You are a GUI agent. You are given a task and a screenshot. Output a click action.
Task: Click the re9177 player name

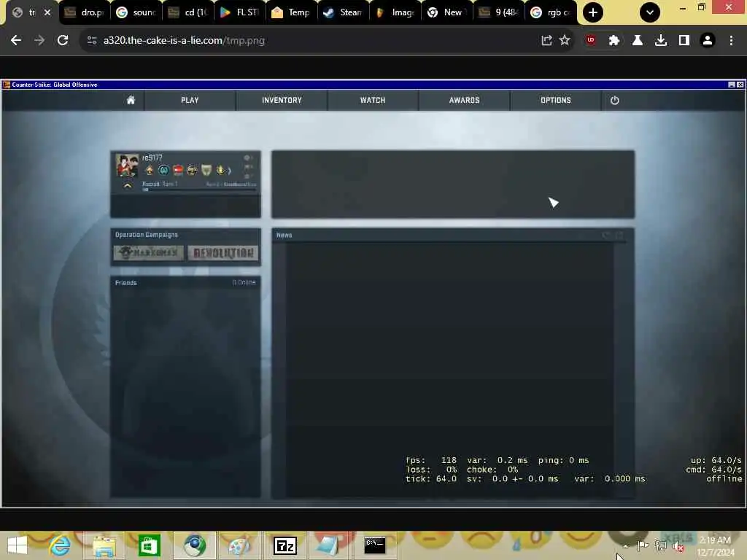tap(152, 157)
